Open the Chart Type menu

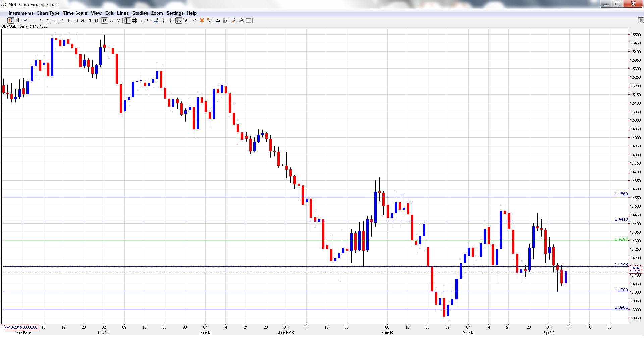[x=48, y=13]
